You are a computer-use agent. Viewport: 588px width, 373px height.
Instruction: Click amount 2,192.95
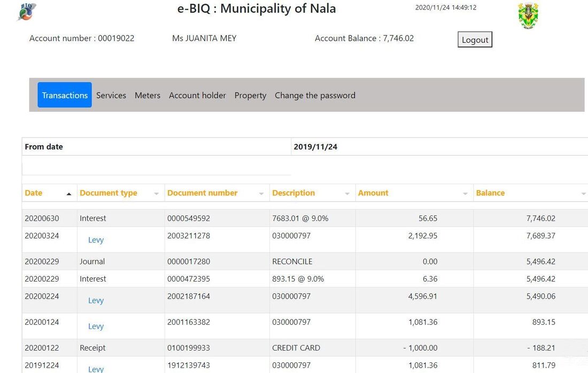coord(423,235)
